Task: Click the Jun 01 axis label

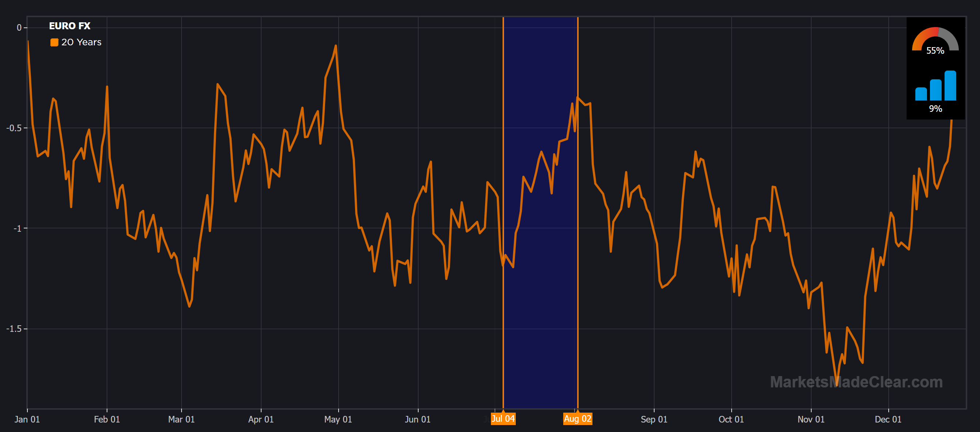Action: [x=418, y=420]
